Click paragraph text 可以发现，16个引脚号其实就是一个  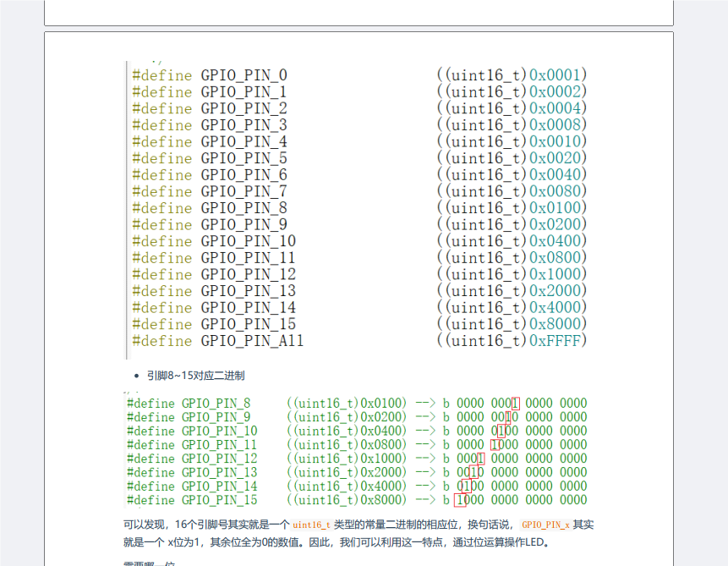coord(206,525)
